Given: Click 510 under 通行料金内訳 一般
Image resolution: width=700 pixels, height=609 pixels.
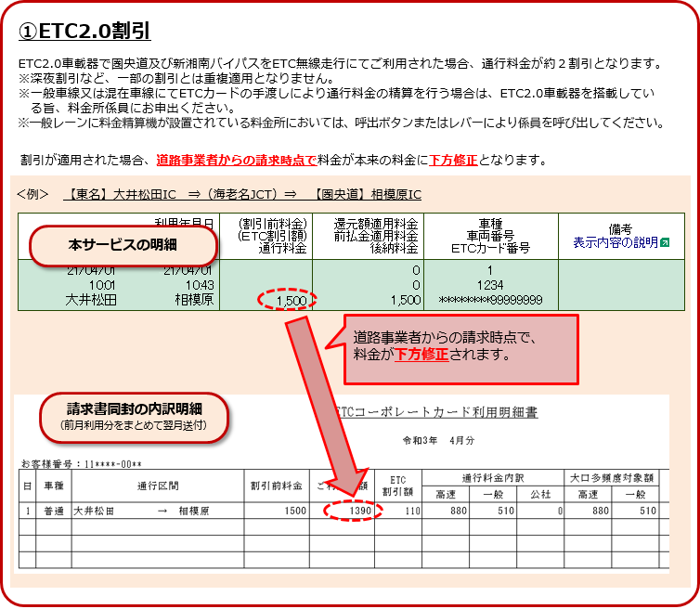Looking at the screenshot, I should tap(506, 512).
